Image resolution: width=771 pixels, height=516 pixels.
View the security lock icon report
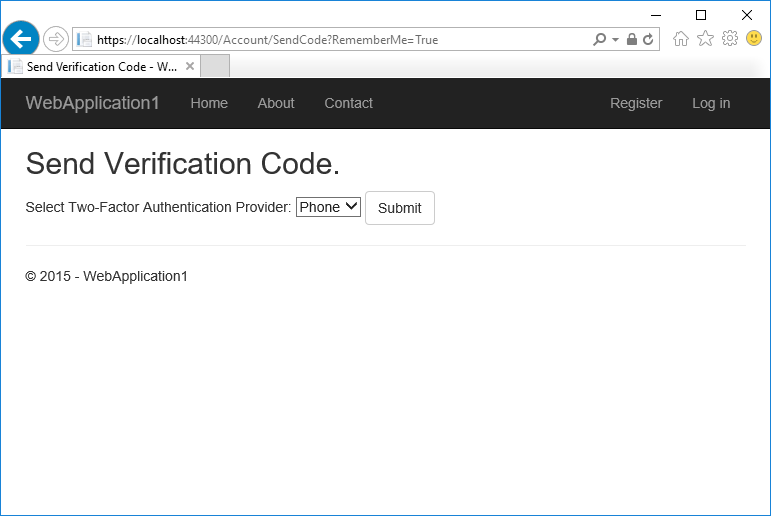coord(632,40)
